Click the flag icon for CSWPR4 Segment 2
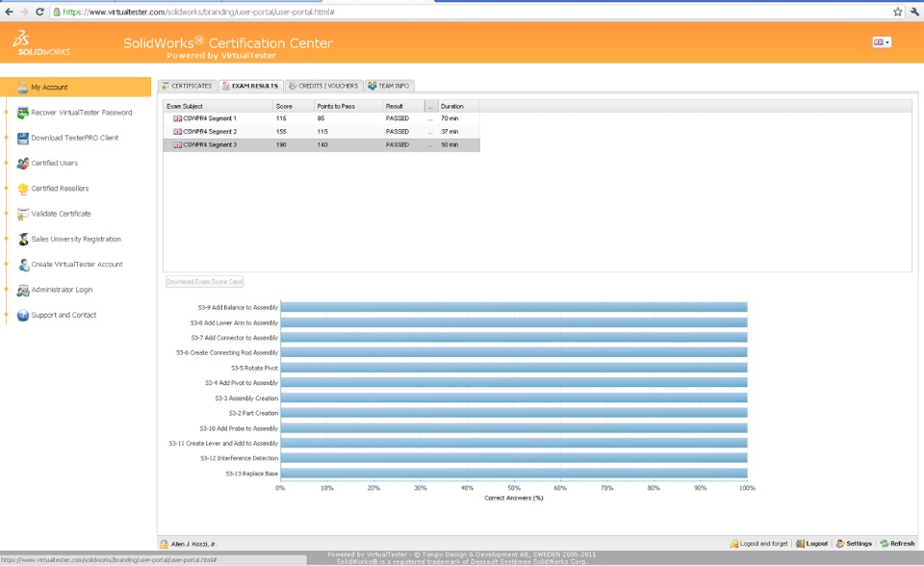924x566 pixels. click(177, 132)
